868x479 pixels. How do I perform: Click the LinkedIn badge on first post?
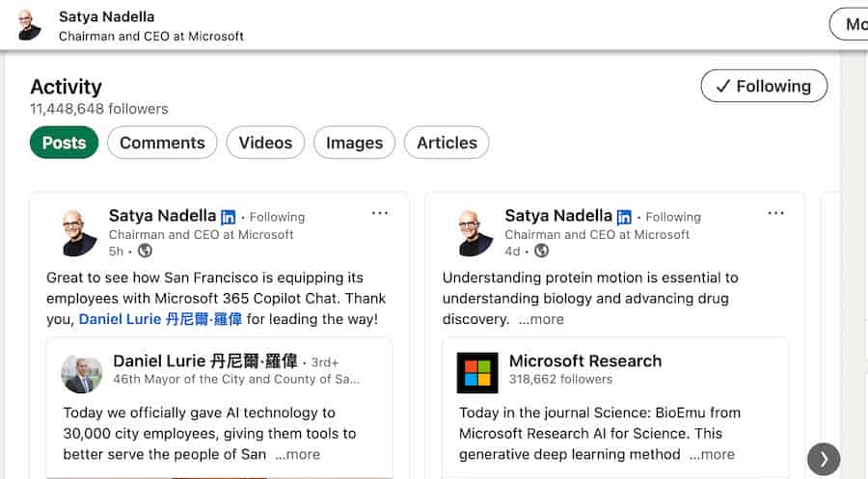[229, 217]
